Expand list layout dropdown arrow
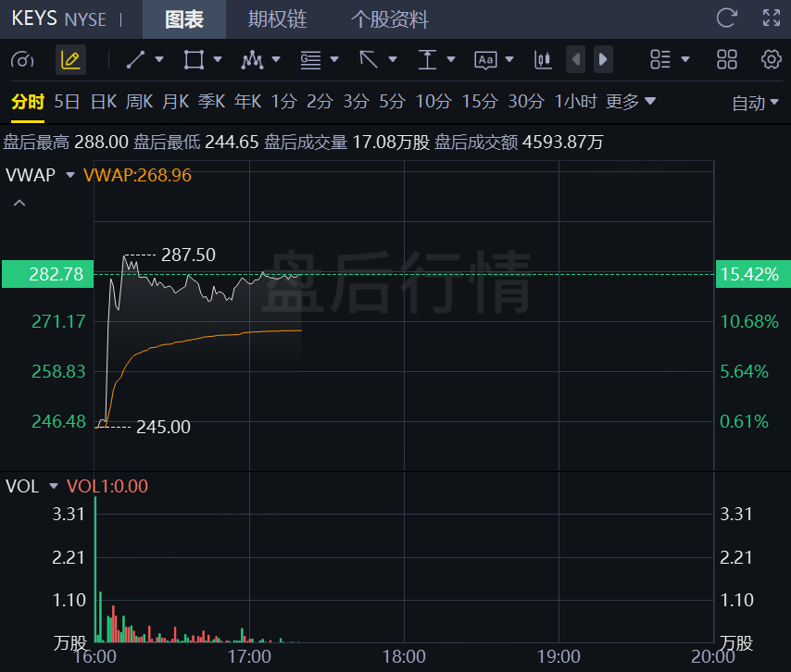Viewport: 791px width, 672px height. click(x=685, y=59)
